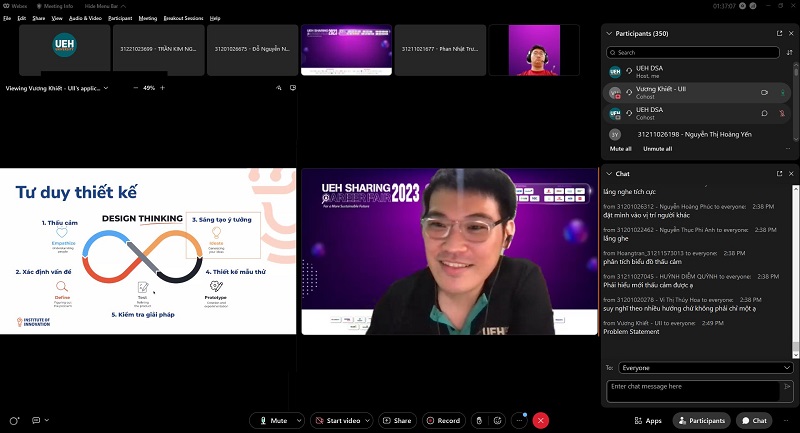Image resolution: width=800 pixels, height=433 pixels.
Task: Open the Breakout Sessions menu
Action: [183, 18]
